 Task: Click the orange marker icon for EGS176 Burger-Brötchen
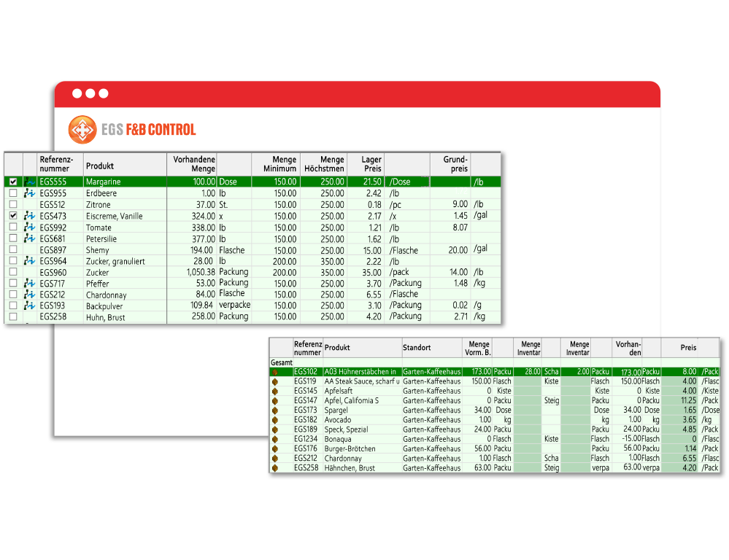[x=275, y=449]
